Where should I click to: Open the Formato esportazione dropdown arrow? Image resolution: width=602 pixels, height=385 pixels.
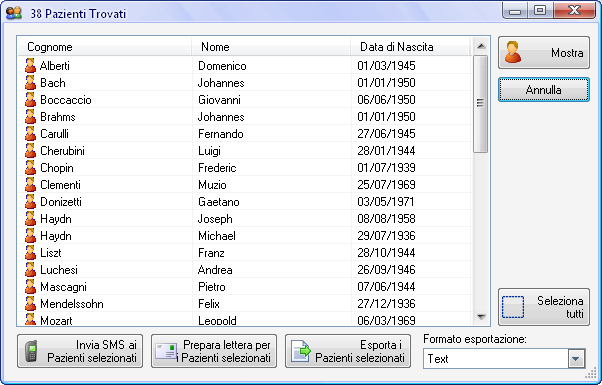(x=576, y=359)
